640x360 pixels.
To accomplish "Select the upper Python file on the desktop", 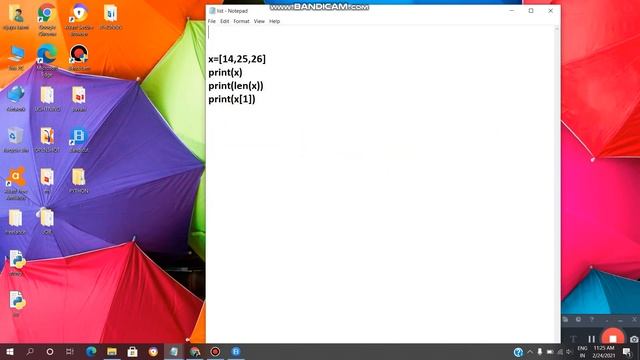I will (16, 262).
